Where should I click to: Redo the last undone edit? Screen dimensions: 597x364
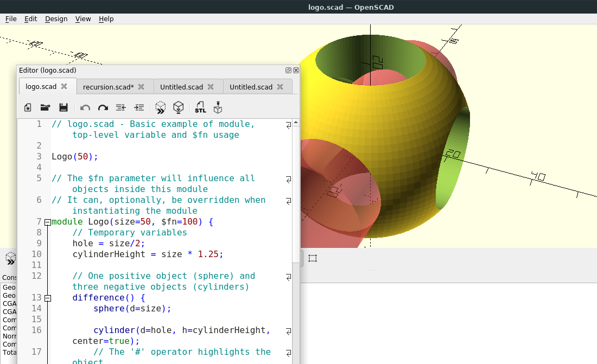(x=103, y=107)
